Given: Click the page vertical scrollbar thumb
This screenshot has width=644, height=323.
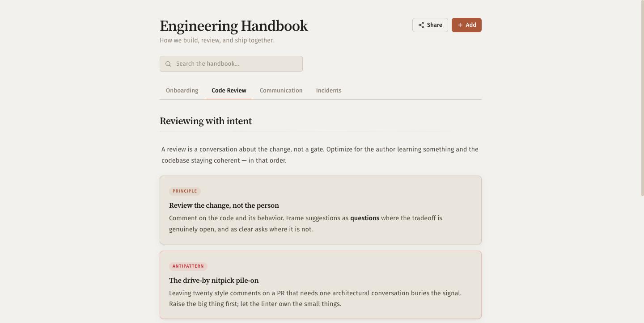Looking at the screenshot, I should click(x=642, y=98).
